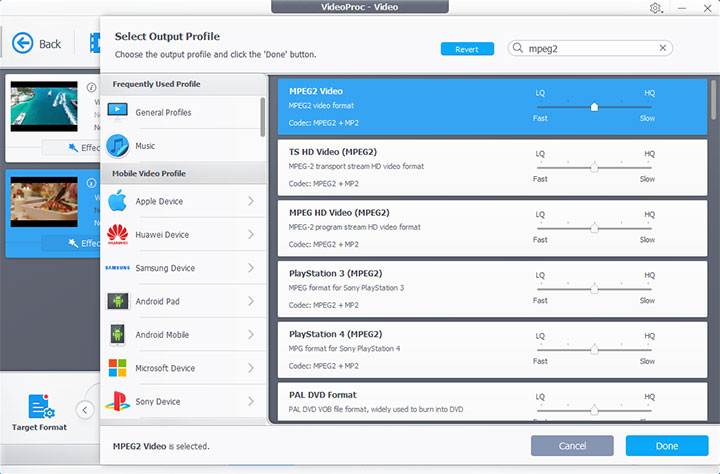
Task: Select the PlayStation 3 (MPEG2) profile
Action: 492,289
